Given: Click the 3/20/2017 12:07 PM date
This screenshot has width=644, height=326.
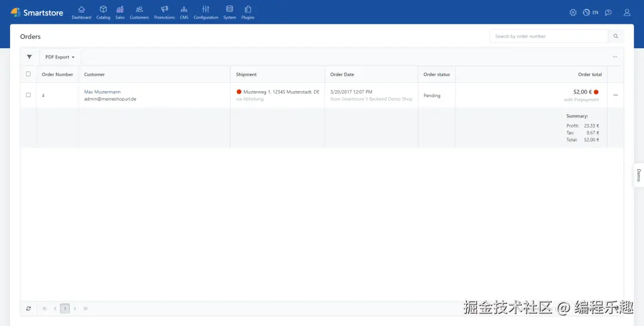Looking at the screenshot, I should tap(351, 92).
